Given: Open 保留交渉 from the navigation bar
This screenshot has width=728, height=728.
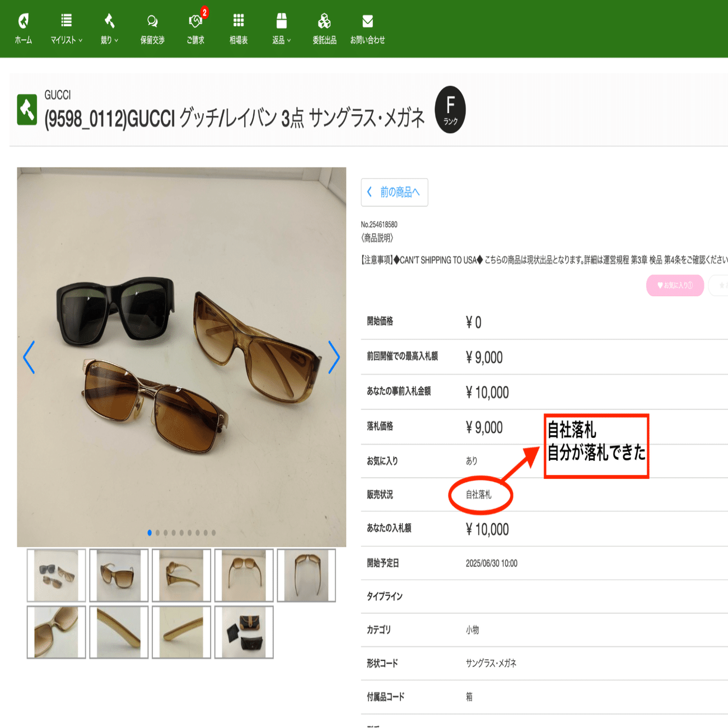Looking at the screenshot, I should (x=152, y=29).
